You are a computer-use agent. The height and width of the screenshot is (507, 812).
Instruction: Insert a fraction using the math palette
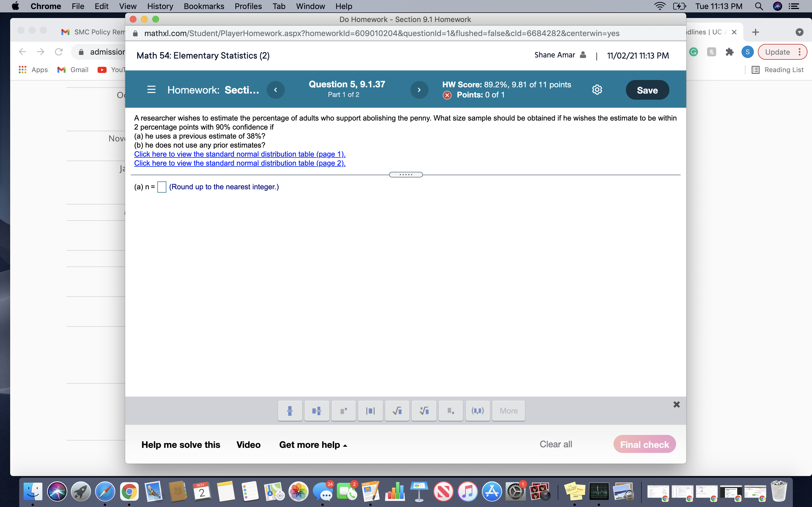click(290, 411)
